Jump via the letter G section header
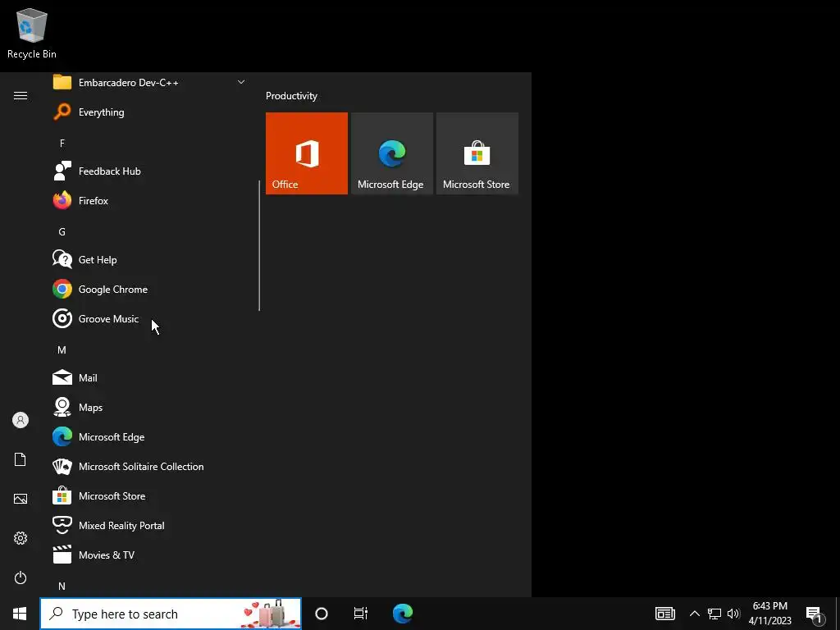 pos(62,231)
